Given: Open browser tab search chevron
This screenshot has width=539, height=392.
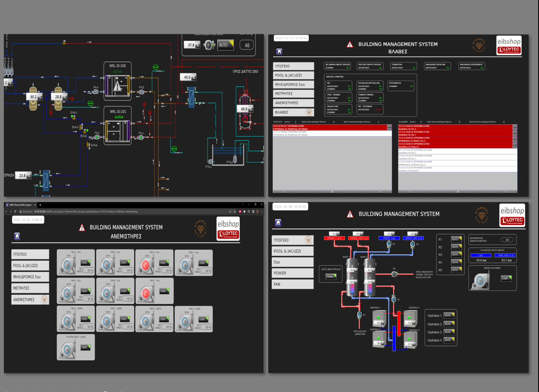Looking at the screenshot, I should 243,205.
